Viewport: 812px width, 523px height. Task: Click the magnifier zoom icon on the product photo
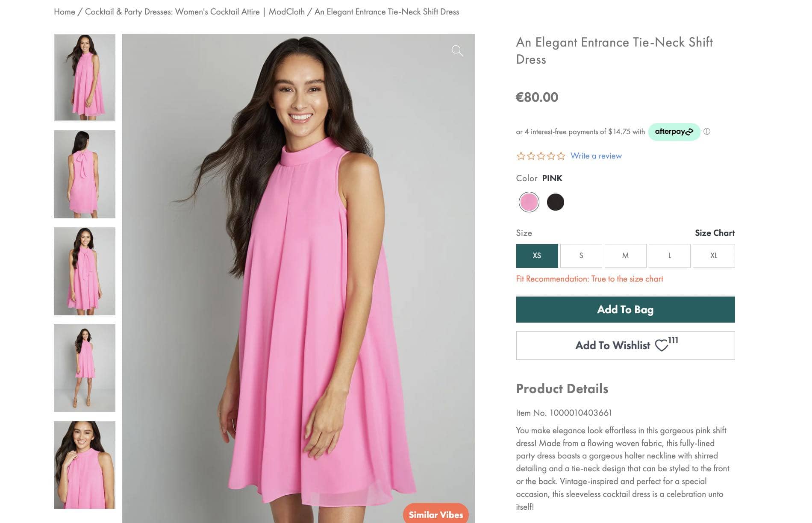457,51
